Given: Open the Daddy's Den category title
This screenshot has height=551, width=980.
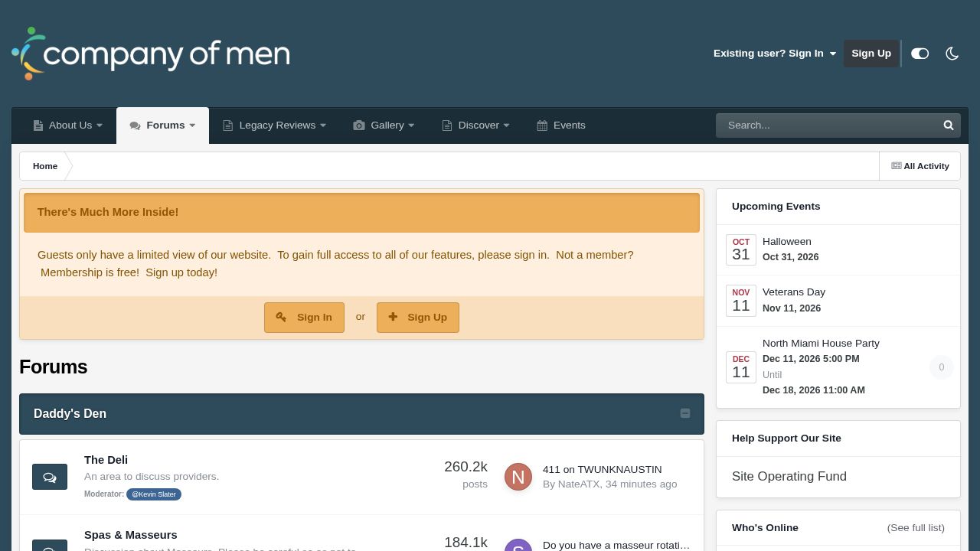Looking at the screenshot, I should pos(70,414).
